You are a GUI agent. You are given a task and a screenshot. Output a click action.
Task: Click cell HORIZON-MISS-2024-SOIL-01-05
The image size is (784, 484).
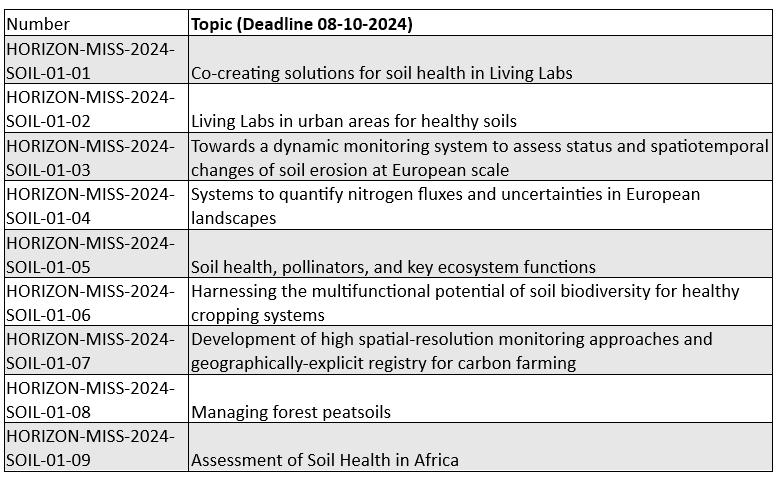(x=96, y=254)
